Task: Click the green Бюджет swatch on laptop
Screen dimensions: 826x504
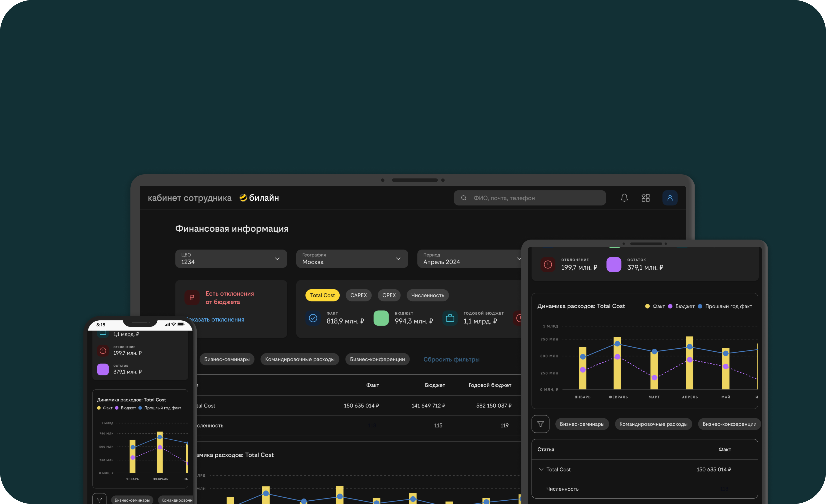Action: [381, 318]
